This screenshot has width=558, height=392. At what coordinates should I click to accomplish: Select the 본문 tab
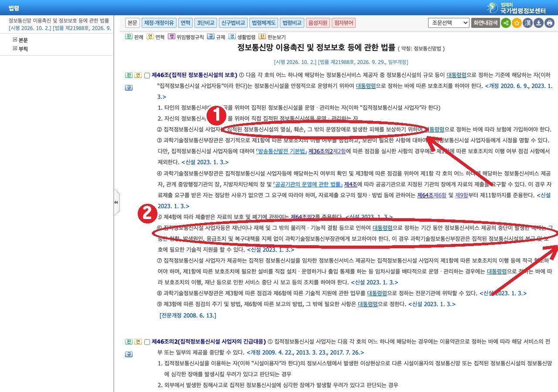133,23
